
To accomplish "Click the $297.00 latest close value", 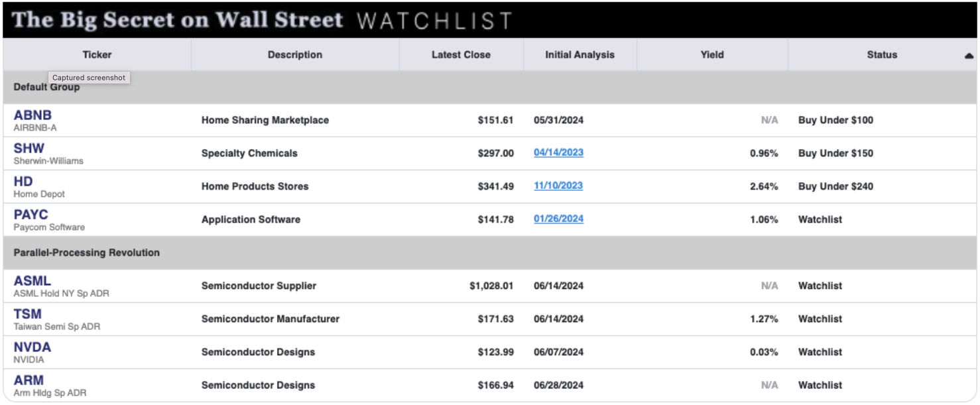I will 496,153.
